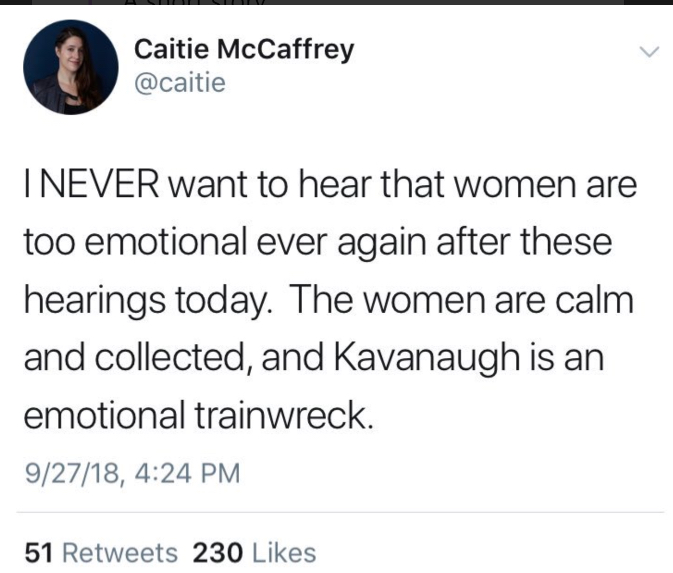The width and height of the screenshot is (673, 573).
Task: Open the tweet options chevron menu
Action: (x=649, y=52)
